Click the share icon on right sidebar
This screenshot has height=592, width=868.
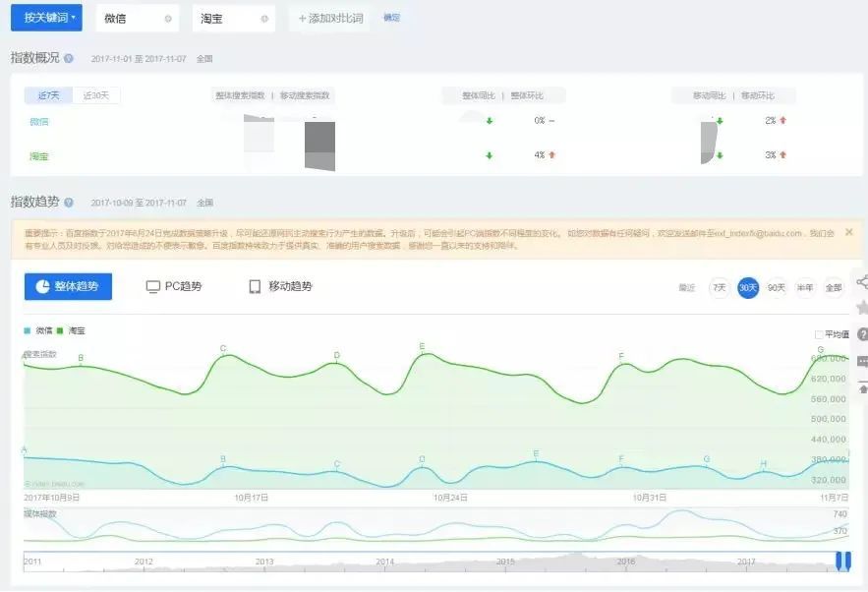[x=861, y=282]
